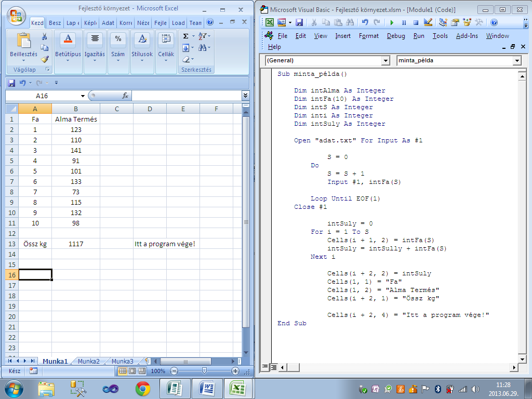Open the Insert menu in Visual Basic
This screenshot has height=399, width=532.
coord(343,36)
